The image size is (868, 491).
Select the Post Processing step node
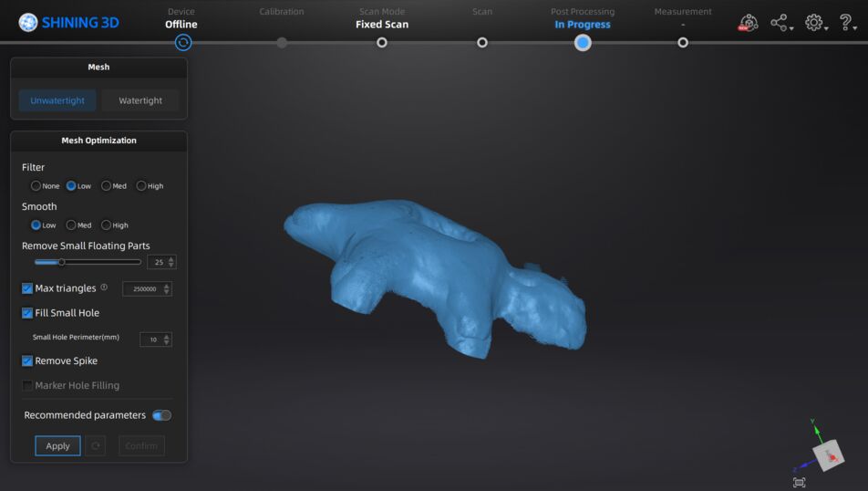pos(583,43)
